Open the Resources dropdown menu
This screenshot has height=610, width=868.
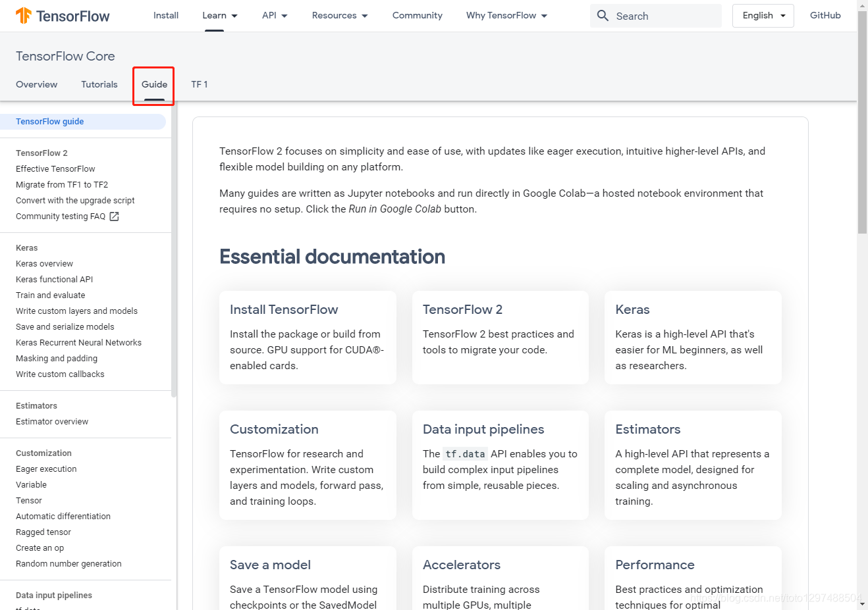tap(340, 15)
